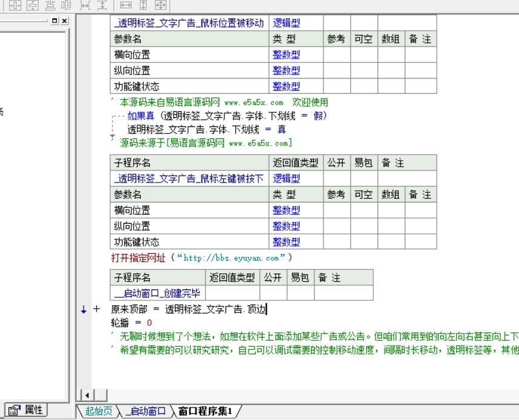Click the sub name _透明标签_文字广告_鼠标位置被移动
519x420 pixels.
(189, 23)
